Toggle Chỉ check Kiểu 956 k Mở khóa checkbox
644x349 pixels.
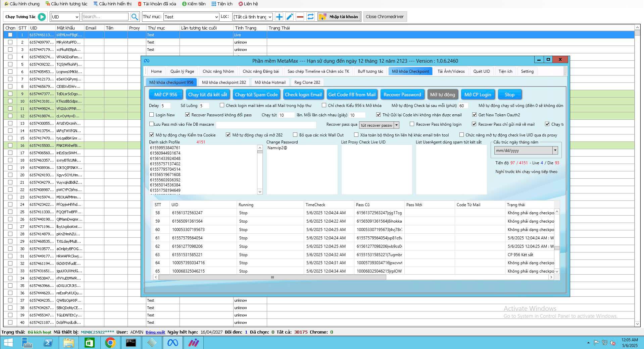(x=324, y=105)
